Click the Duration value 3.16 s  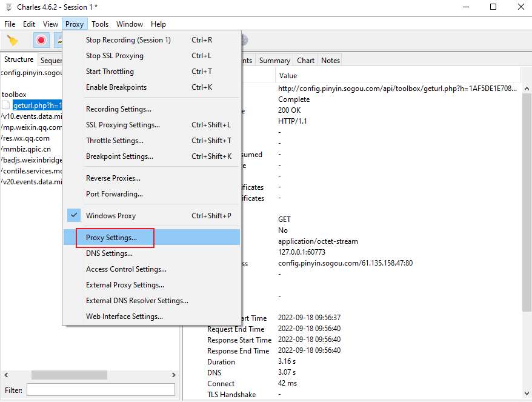click(x=287, y=361)
